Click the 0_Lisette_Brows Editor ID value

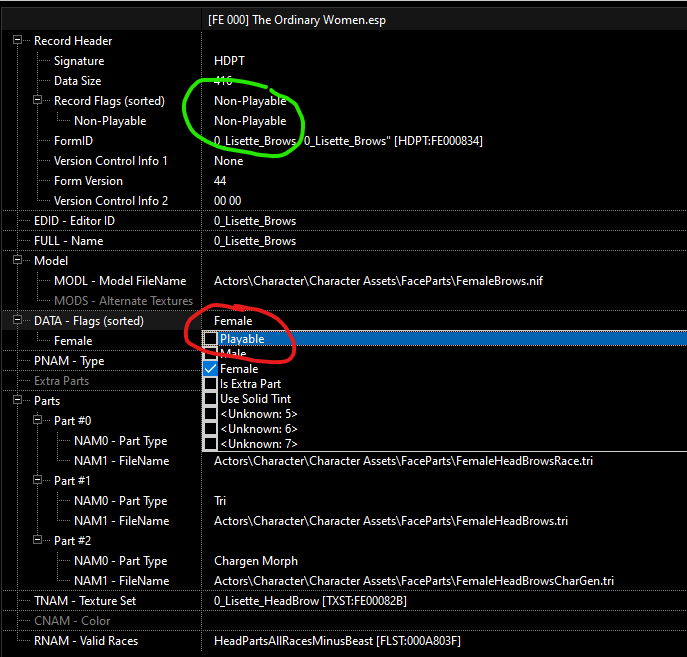click(255, 221)
